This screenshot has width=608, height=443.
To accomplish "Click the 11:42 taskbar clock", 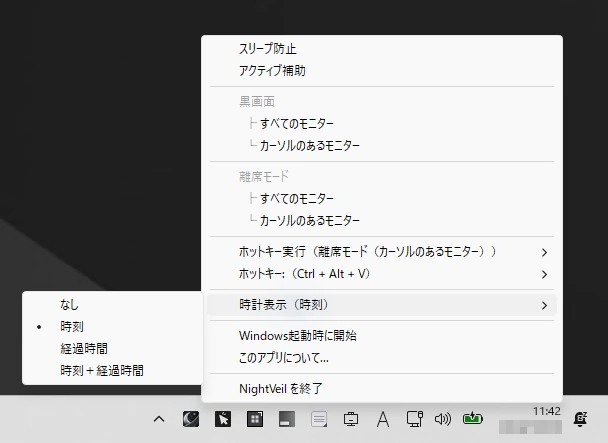I will (546, 411).
